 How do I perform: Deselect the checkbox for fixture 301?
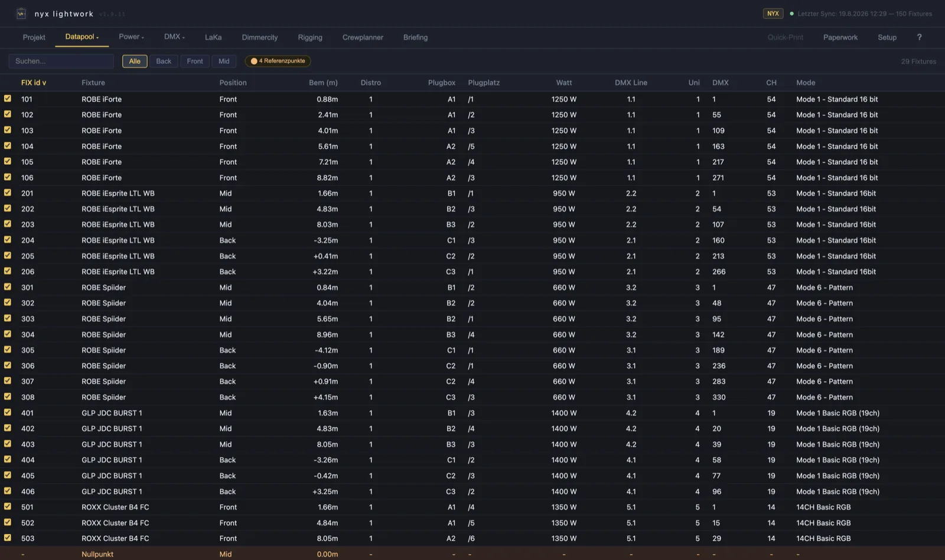(x=8, y=287)
